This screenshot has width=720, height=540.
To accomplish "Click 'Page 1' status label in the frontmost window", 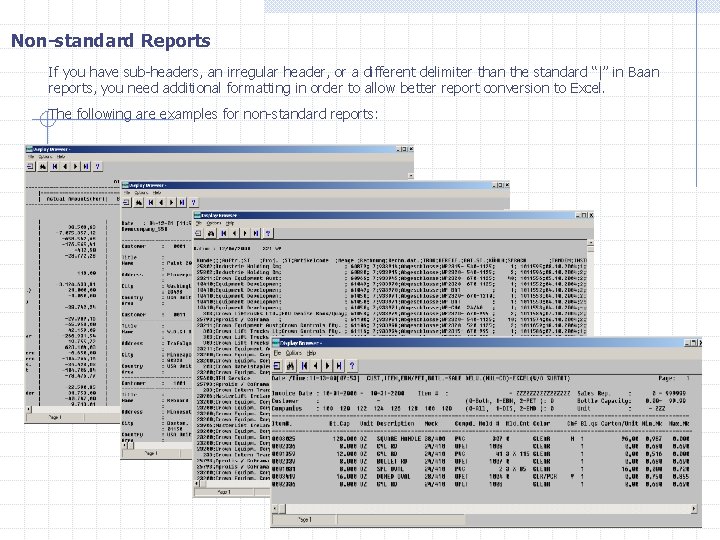I will [305, 520].
